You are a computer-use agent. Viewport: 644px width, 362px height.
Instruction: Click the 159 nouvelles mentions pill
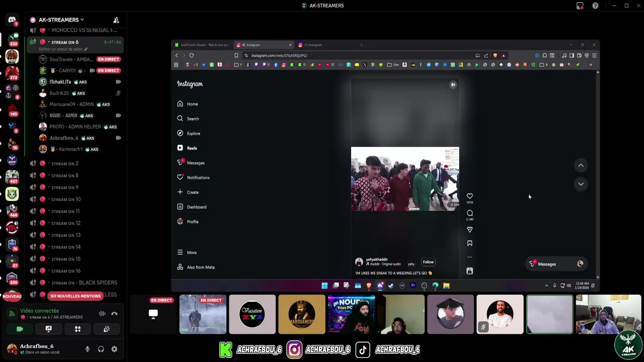pos(75,296)
